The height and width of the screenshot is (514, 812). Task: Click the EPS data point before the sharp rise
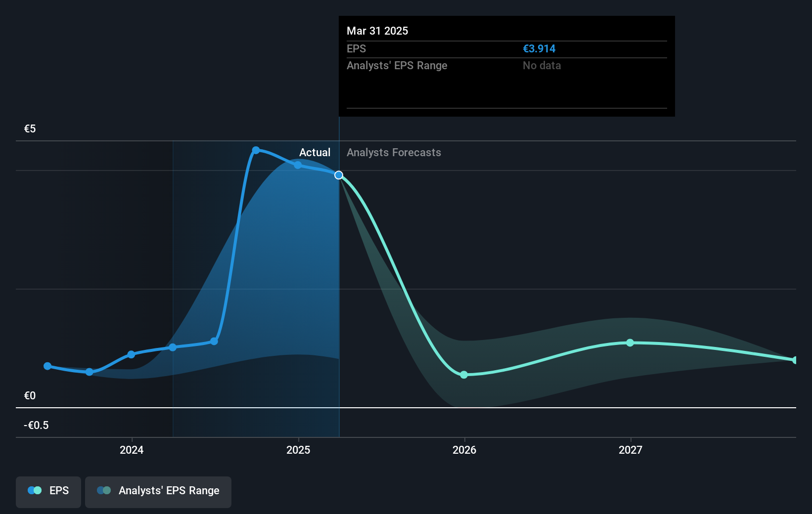pyautogui.click(x=214, y=341)
